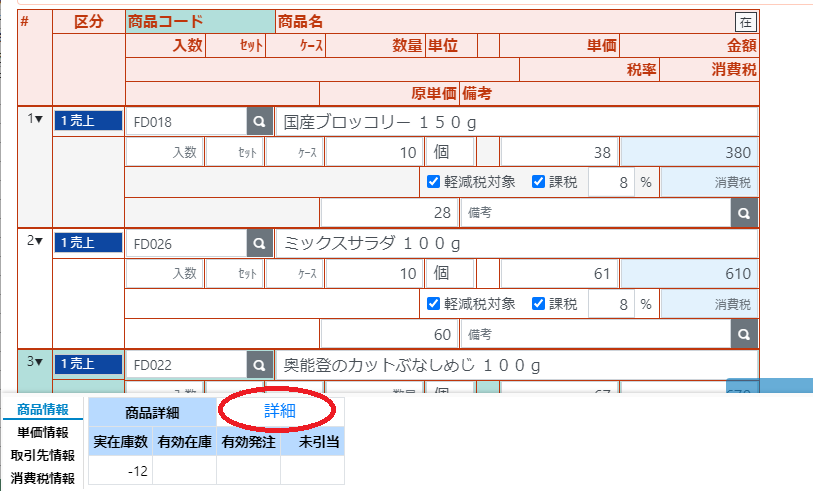The image size is (813, 491).
Task: Click the amount field showing 610
Action: [690, 273]
